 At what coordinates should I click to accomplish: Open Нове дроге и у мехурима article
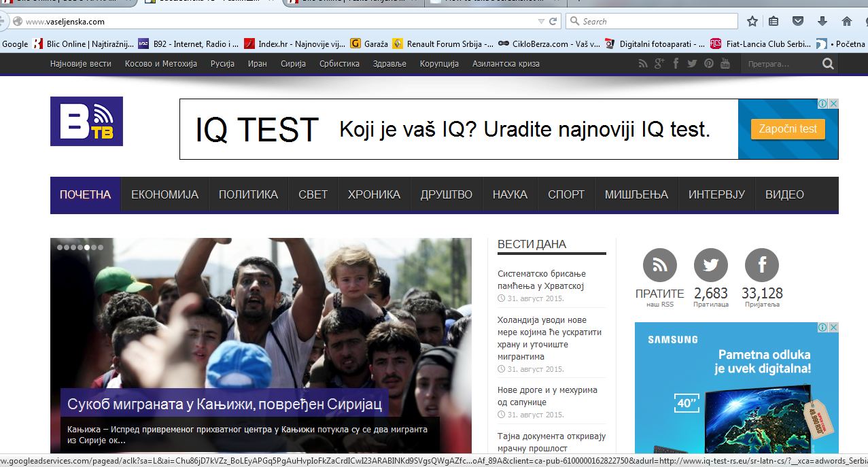pos(547,396)
